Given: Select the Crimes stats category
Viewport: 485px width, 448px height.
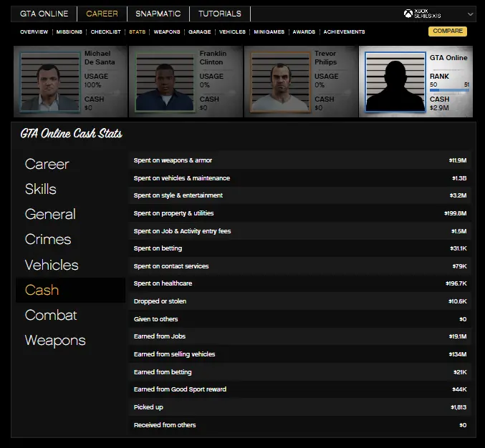Looking at the screenshot, I should point(48,239).
